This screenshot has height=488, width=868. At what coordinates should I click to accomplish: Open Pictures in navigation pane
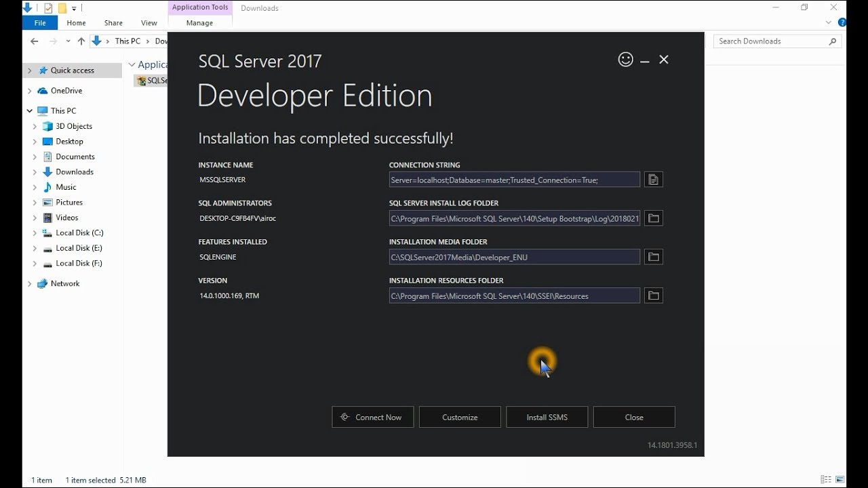69,203
